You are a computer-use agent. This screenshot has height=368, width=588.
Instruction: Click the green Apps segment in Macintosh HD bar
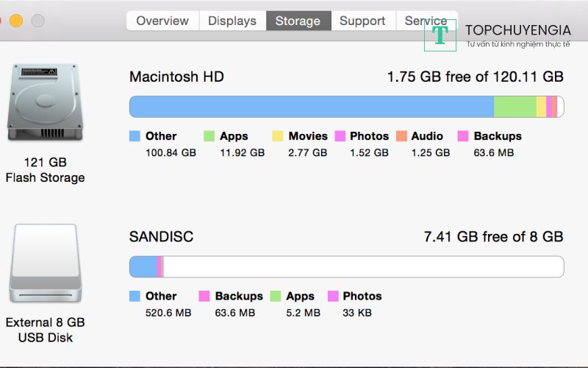[514, 107]
